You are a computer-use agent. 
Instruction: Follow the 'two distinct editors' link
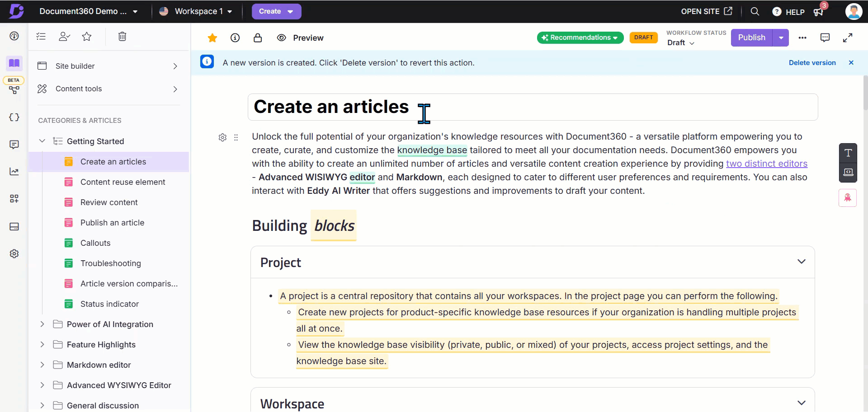pos(766,164)
